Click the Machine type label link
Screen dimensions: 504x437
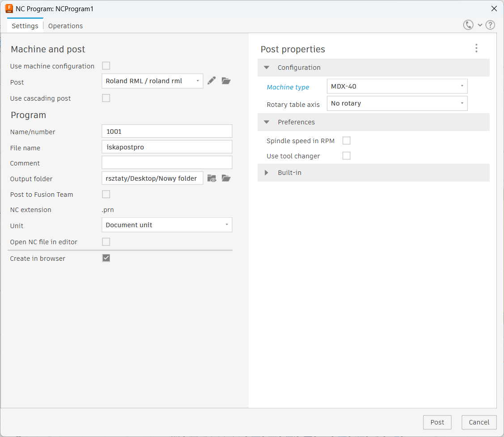click(x=288, y=87)
